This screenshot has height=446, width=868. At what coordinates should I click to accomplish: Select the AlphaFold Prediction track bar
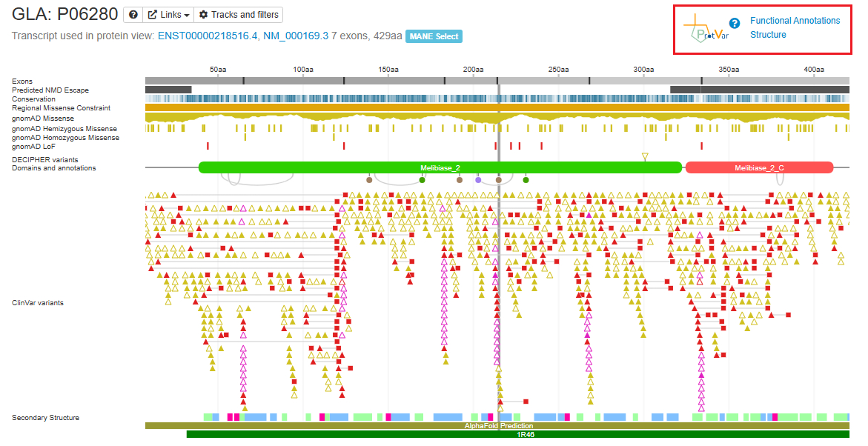pos(497,426)
